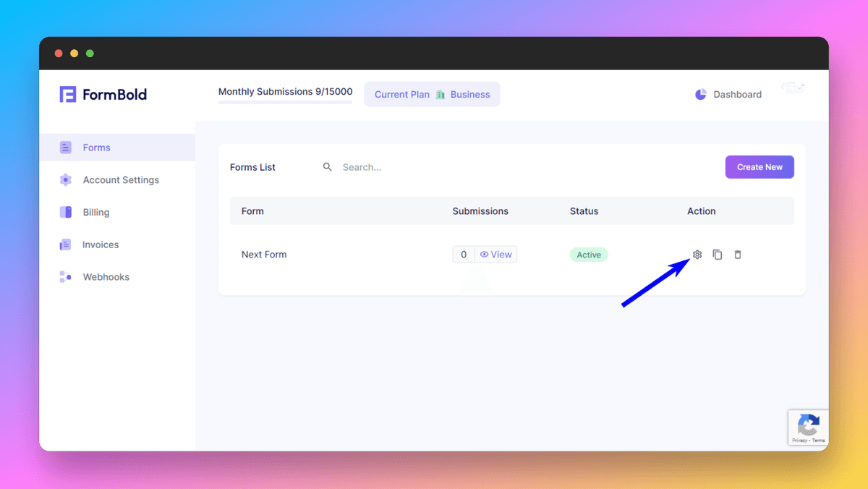
Task: Click the FormBold logo
Action: click(103, 95)
